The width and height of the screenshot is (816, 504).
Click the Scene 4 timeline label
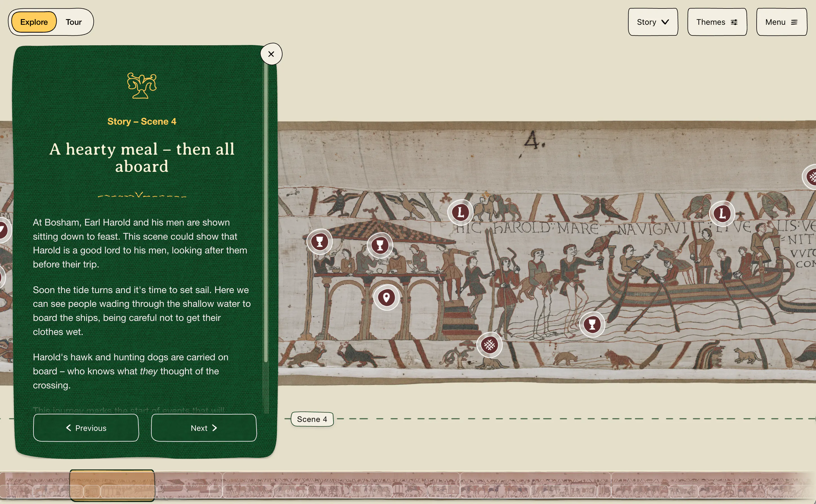click(312, 419)
